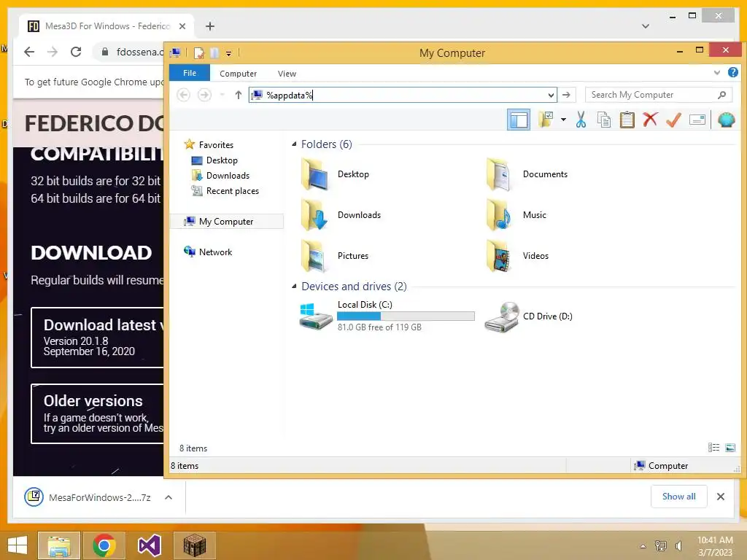Image resolution: width=747 pixels, height=560 pixels.
Task: Open the Computer ribbon tab
Action: pyautogui.click(x=239, y=74)
